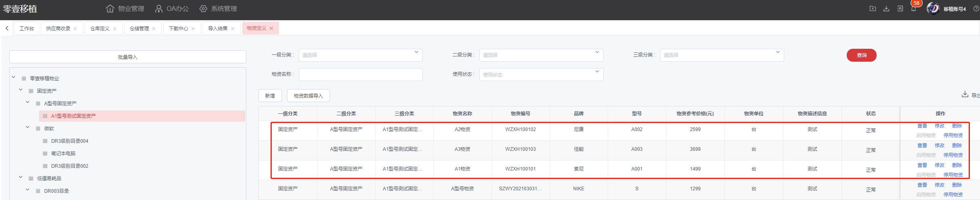Click the node icon beside 笔记本电脑
980x200 pixels.
pyautogui.click(x=45, y=154)
